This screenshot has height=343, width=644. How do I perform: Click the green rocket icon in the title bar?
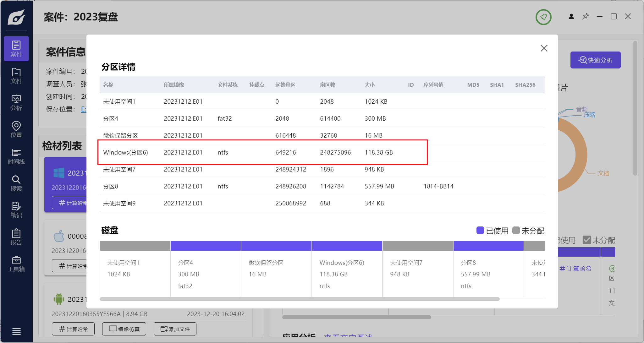[x=543, y=17]
